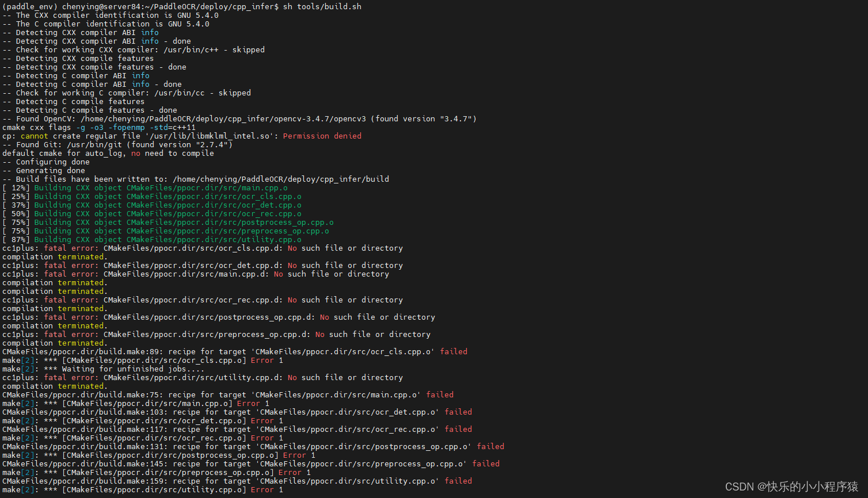The height and width of the screenshot is (498, 868).
Task: Select '[ 25%] Building CXX object ... ocr_cls.cpp.o' line
Action: [x=152, y=196]
